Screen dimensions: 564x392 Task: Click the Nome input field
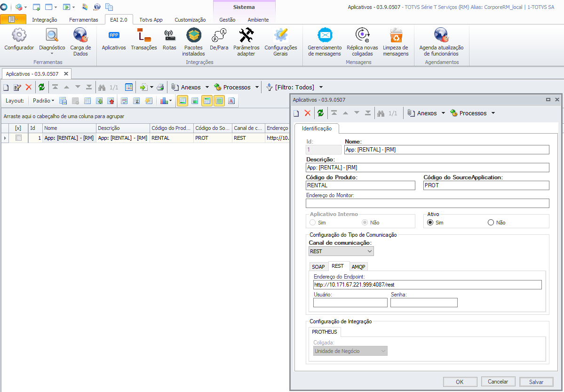tap(447, 149)
